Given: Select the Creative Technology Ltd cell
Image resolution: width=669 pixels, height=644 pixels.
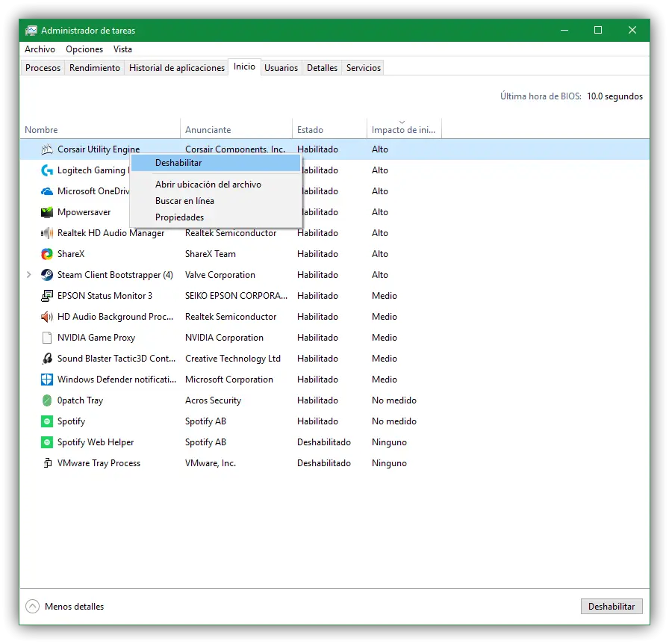Looking at the screenshot, I should [233, 359].
